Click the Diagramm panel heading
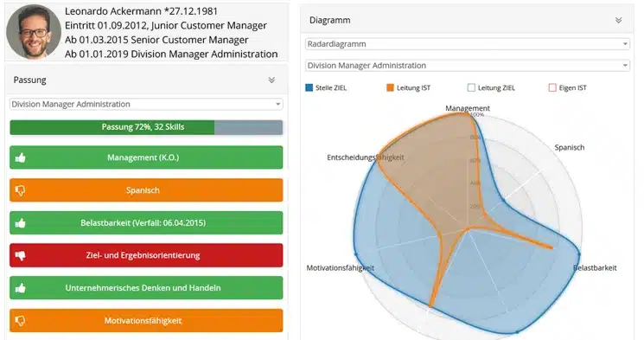Screen dimensions: 644x340 tap(330, 20)
